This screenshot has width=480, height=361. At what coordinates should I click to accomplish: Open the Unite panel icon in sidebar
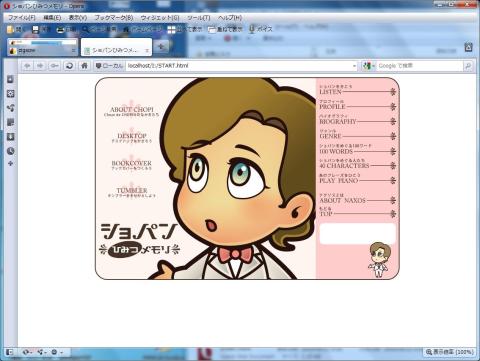coord(10,108)
